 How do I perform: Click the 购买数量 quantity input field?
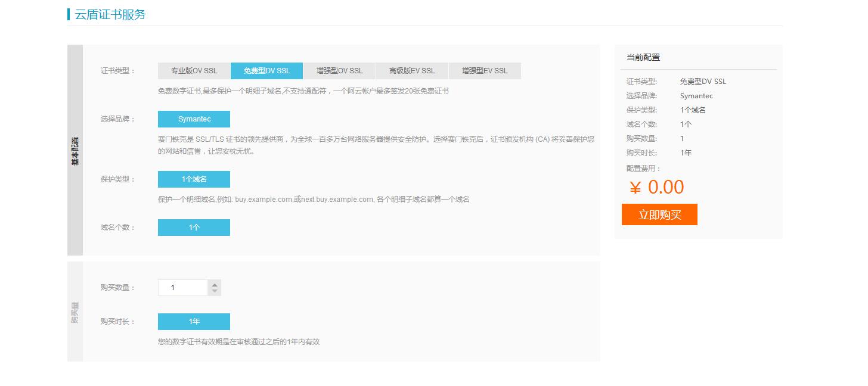tap(182, 288)
